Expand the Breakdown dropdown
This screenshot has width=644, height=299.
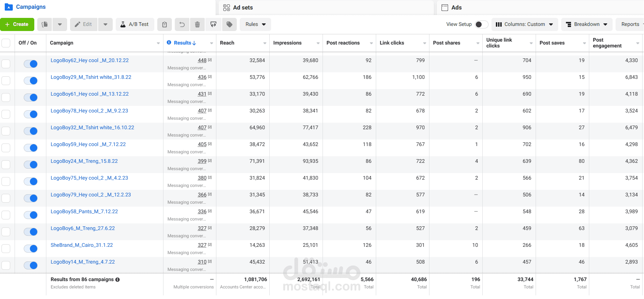point(587,24)
